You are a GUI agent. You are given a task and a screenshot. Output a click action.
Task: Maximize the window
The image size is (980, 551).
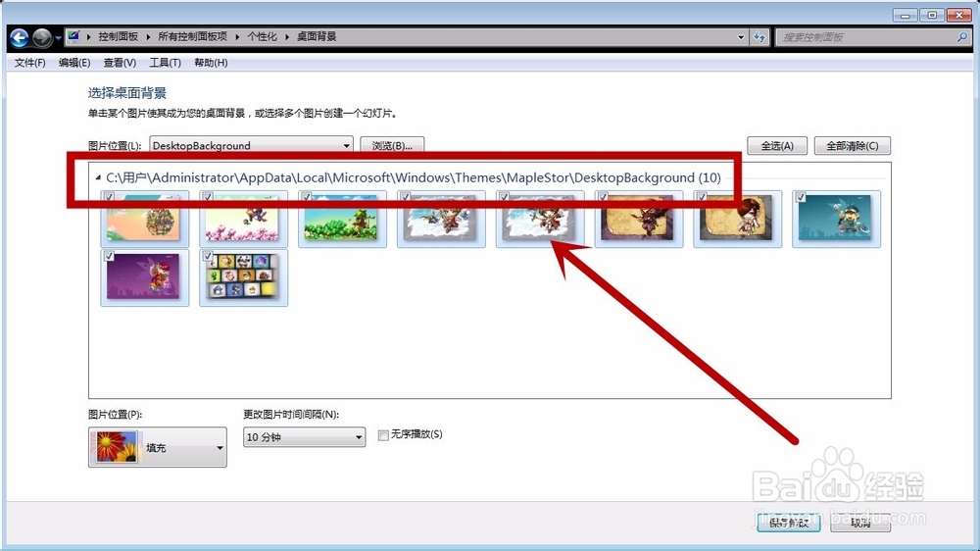932,15
